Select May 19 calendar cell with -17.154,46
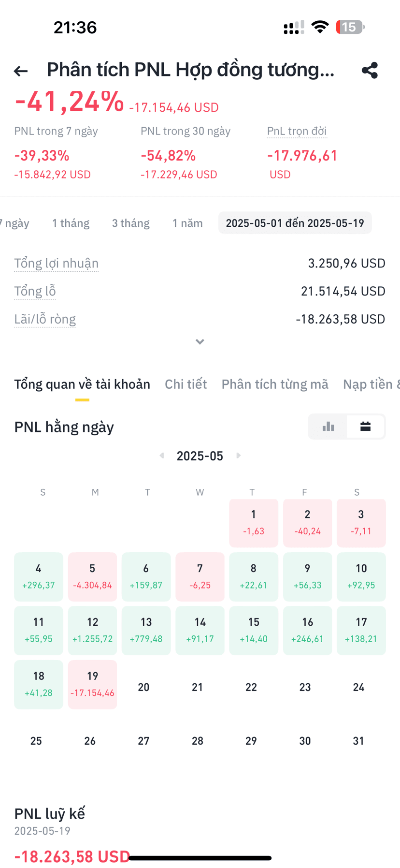The height and width of the screenshot is (868, 400). pos(93,684)
